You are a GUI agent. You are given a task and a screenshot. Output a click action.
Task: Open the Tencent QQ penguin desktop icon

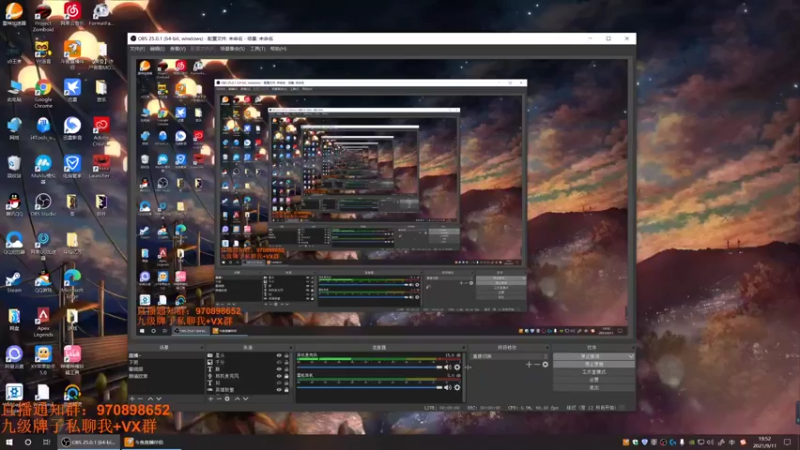(x=14, y=205)
